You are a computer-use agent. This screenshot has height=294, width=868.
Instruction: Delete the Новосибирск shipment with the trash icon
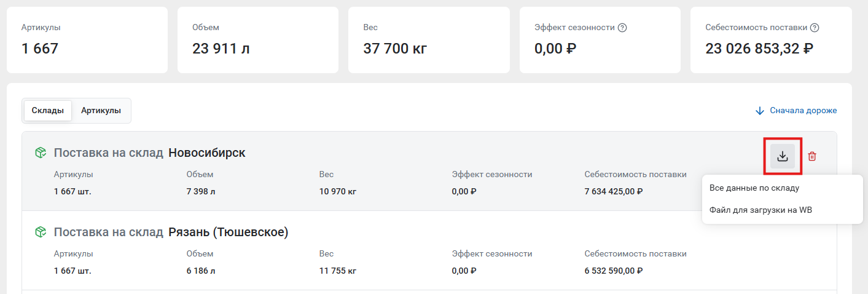812,156
